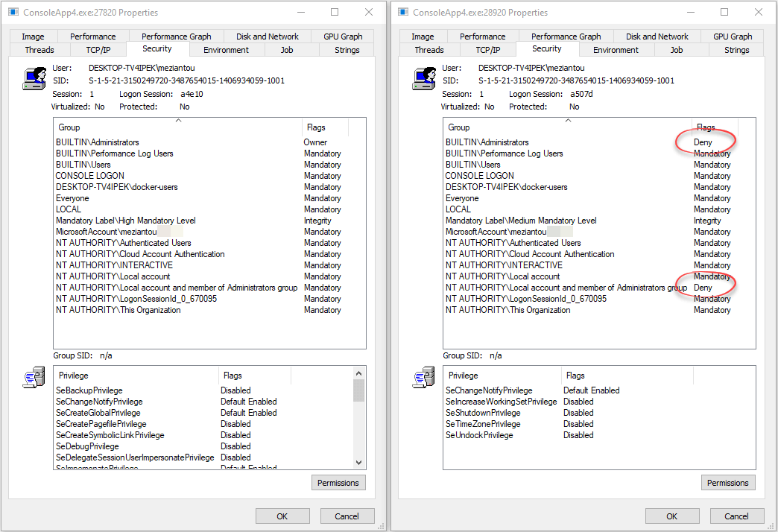Maximize the ConsoleApp4.exe:28920 Properties window
Viewport: 778px width, 532px height.
pos(724,13)
